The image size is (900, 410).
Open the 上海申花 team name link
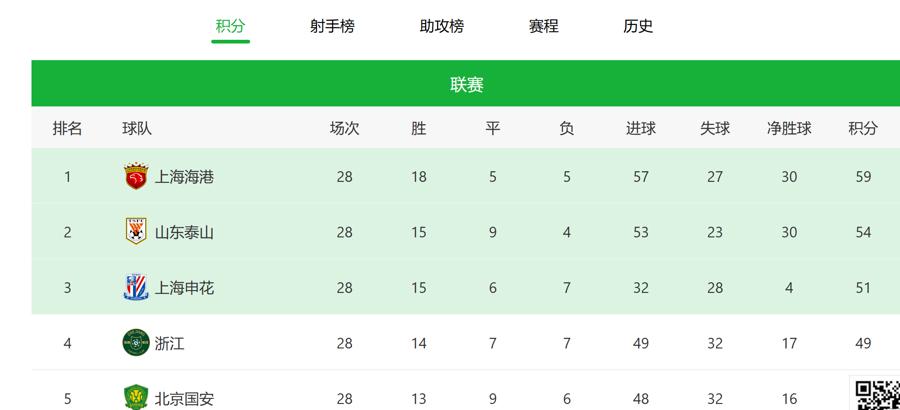(184, 288)
